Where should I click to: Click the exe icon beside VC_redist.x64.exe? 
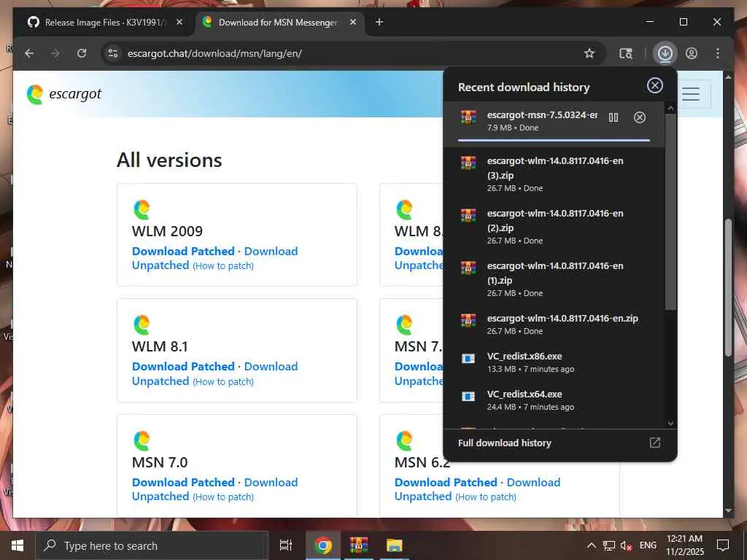click(468, 396)
